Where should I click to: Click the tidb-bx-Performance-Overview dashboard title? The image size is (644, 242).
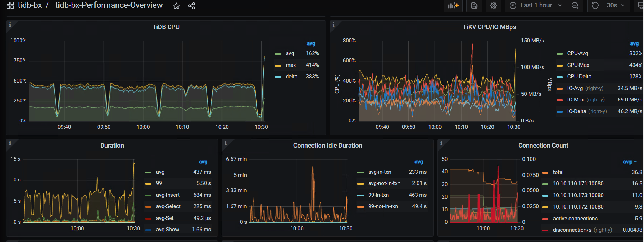coord(109,5)
